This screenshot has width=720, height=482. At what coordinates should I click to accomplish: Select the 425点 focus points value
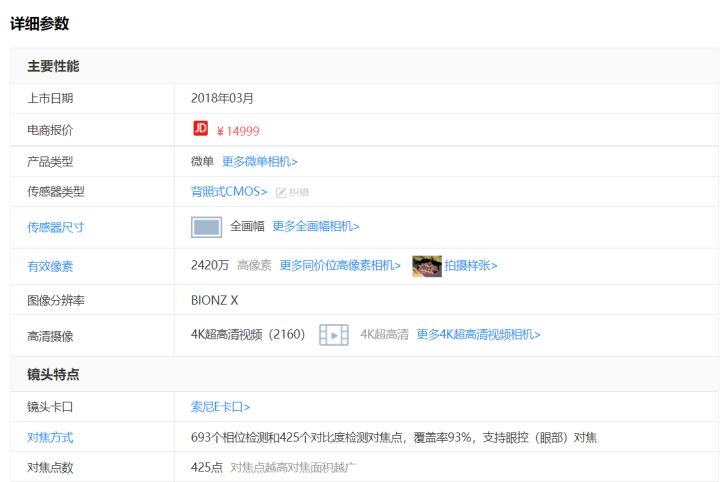[207, 467]
